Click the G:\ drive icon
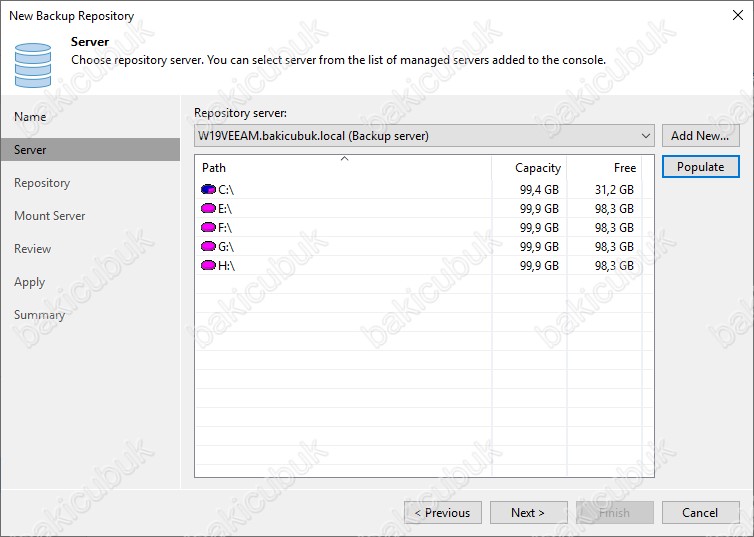The width and height of the screenshot is (754, 537). (208, 247)
